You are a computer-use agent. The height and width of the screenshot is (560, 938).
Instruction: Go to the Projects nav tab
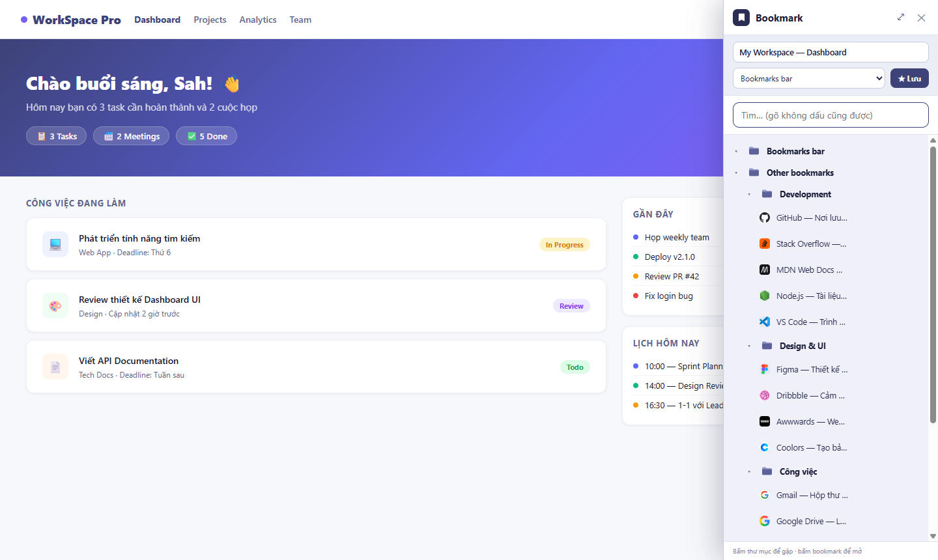[x=210, y=20]
